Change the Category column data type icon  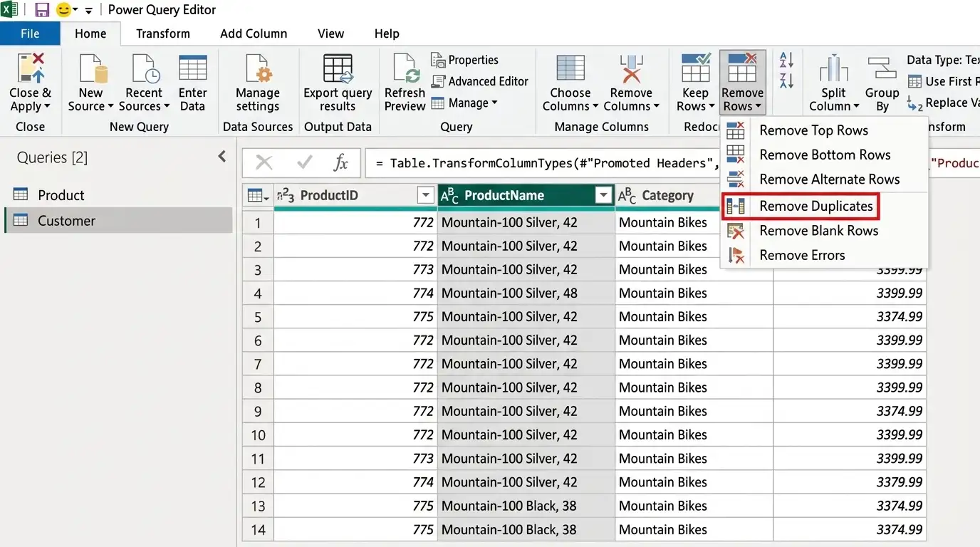point(627,195)
